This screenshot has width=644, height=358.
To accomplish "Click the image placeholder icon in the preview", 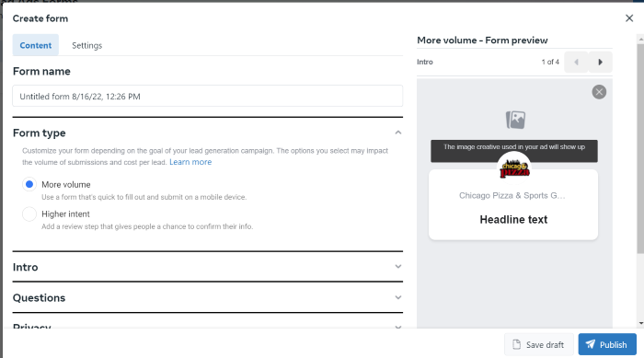I will [515, 120].
